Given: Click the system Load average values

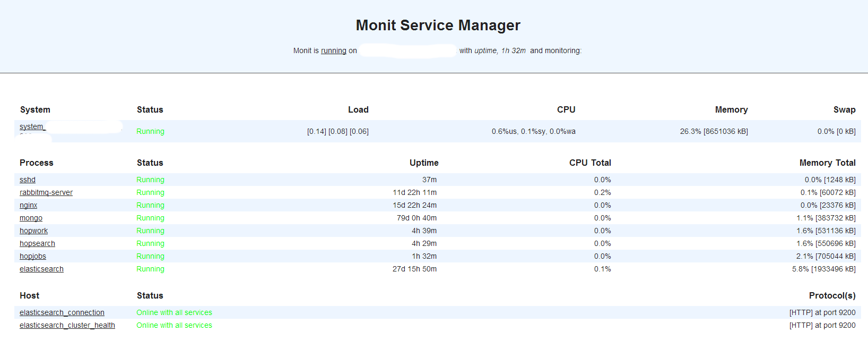Looking at the screenshot, I should pos(337,132).
